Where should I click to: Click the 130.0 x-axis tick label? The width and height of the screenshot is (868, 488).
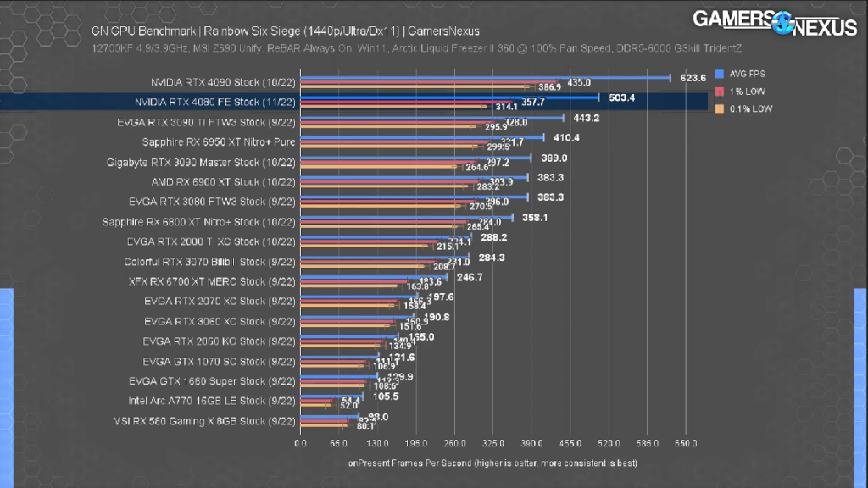pyautogui.click(x=377, y=444)
